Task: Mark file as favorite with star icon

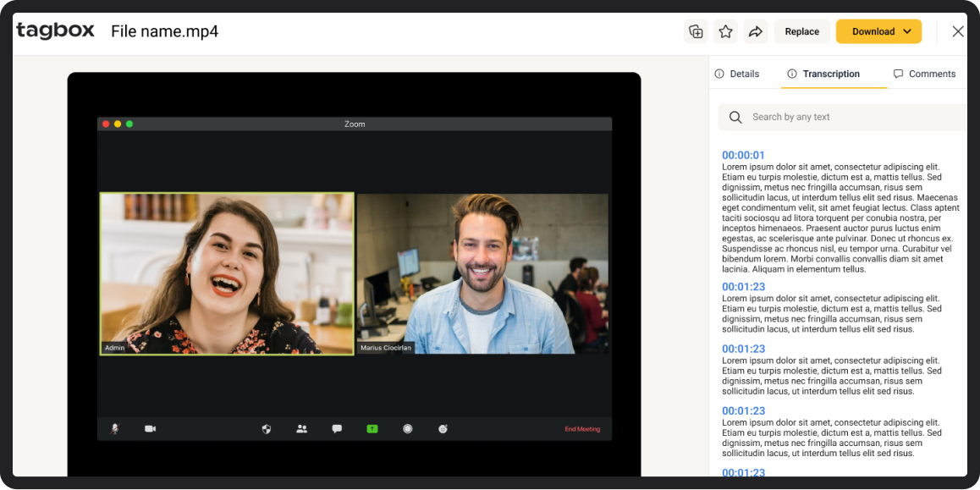Action: pyautogui.click(x=725, y=32)
